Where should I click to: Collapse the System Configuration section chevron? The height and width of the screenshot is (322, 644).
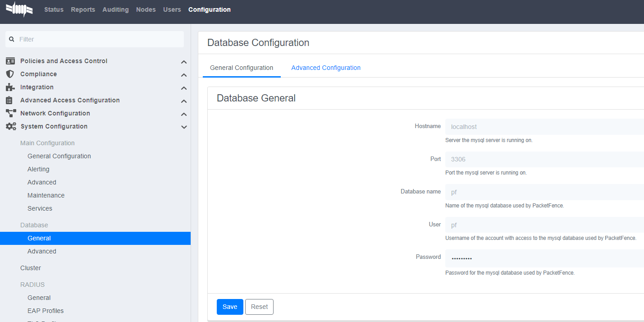click(x=183, y=127)
